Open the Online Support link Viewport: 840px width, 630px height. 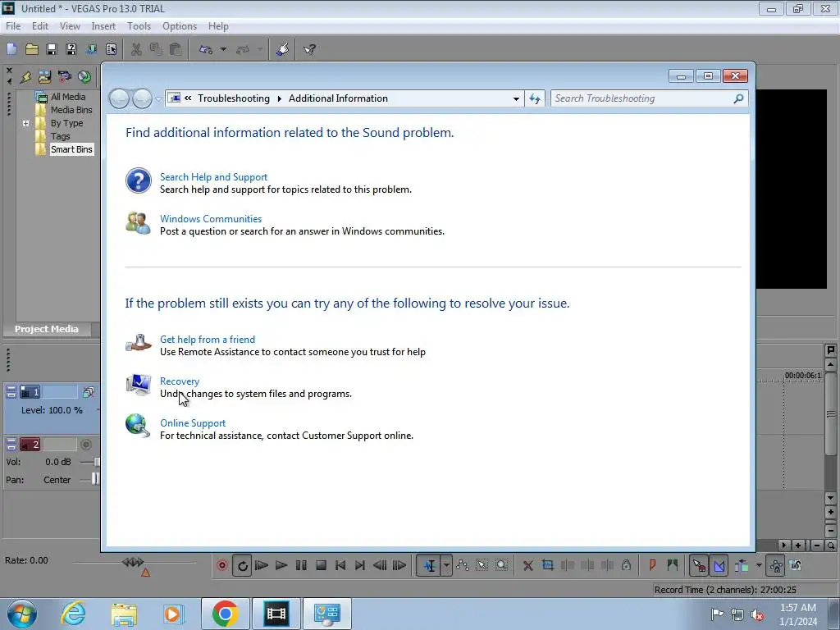point(192,422)
